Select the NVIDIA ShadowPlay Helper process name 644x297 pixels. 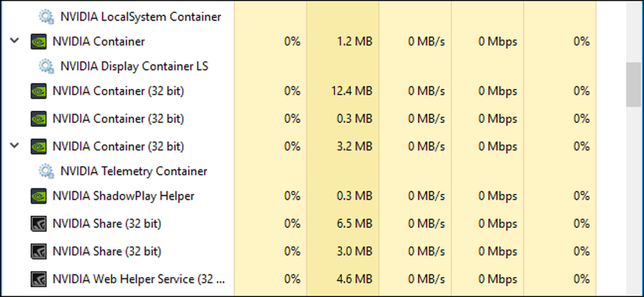tap(123, 196)
